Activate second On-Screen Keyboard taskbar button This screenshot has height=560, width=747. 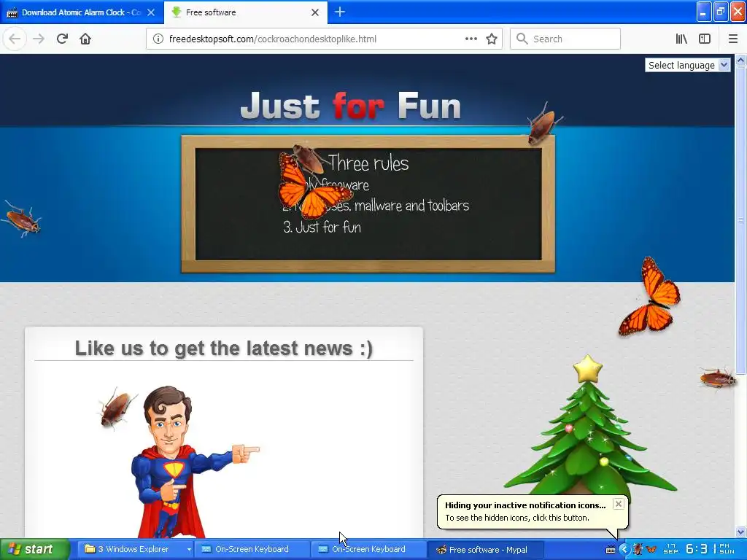point(368,549)
